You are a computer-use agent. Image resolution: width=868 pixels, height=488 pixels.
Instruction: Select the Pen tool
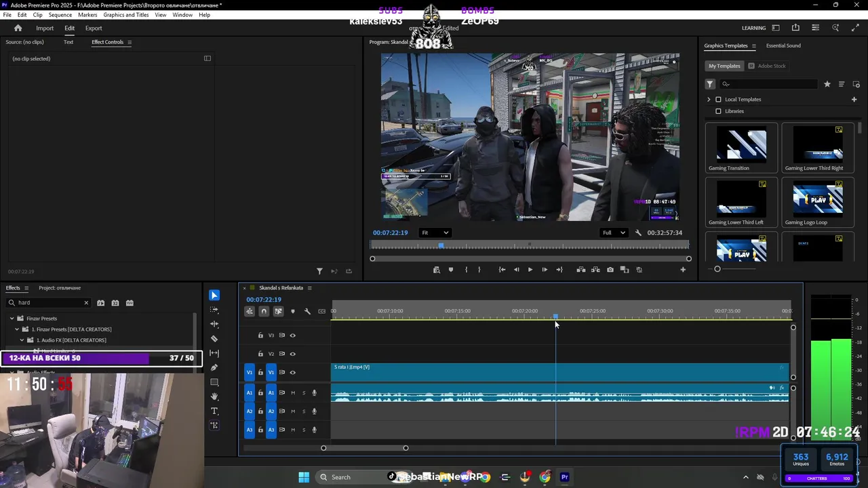pos(214,367)
